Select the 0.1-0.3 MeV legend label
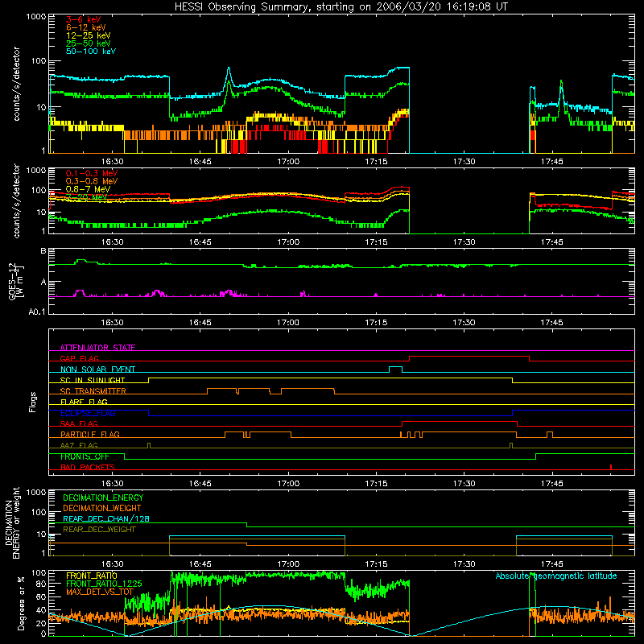This screenshot has width=644, height=644. point(92,173)
